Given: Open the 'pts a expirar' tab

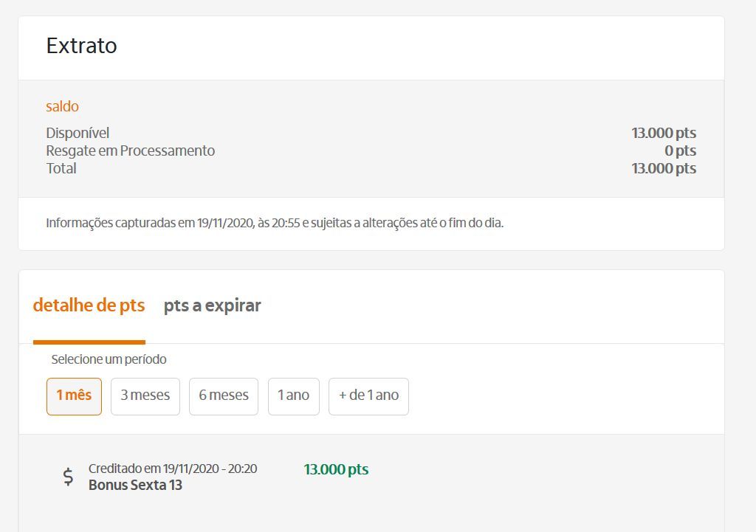Looking at the screenshot, I should pos(212,305).
